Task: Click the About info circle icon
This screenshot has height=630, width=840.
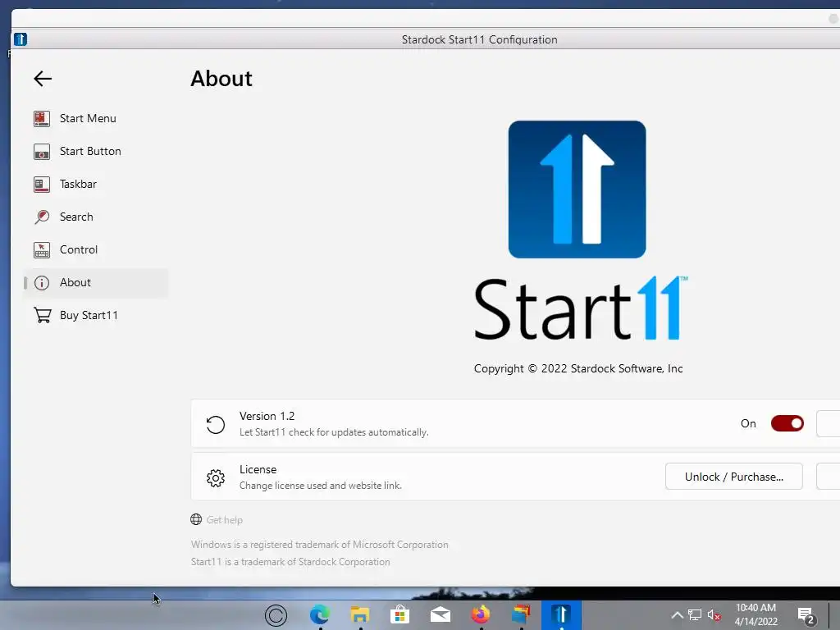Action: click(x=42, y=283)
